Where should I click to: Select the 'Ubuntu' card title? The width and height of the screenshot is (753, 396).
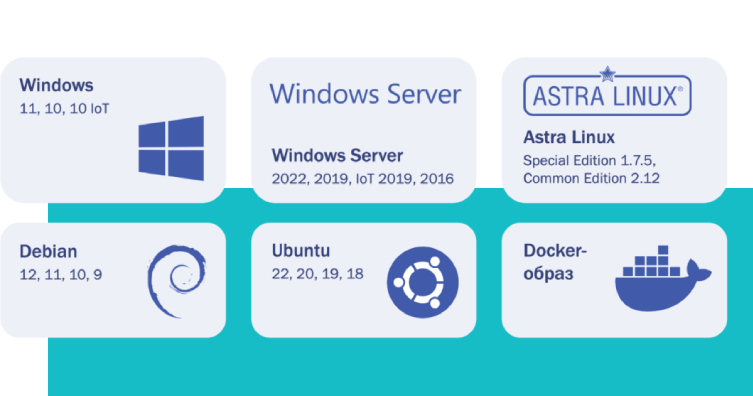click(301, 251)
